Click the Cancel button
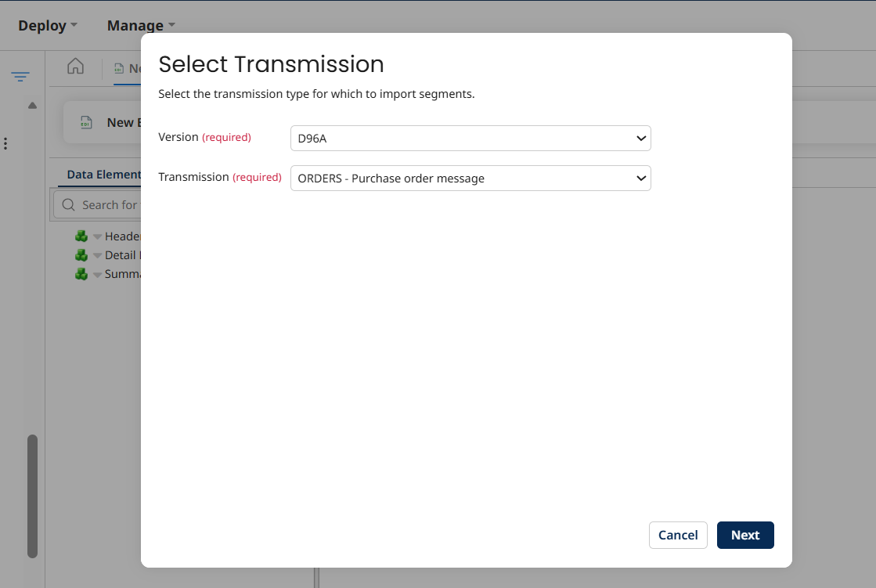This screenshot has width=876, height=588. (x=677, y=535)
